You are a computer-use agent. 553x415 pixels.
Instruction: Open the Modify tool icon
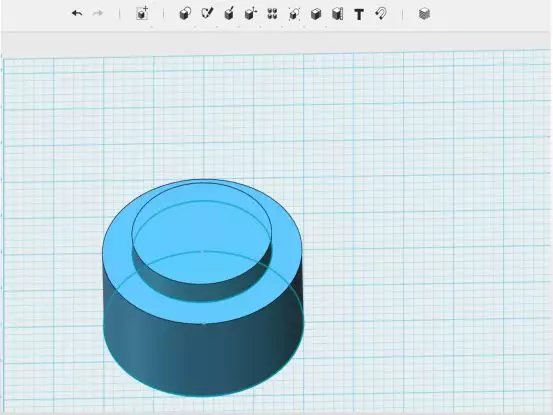[250, 14]
